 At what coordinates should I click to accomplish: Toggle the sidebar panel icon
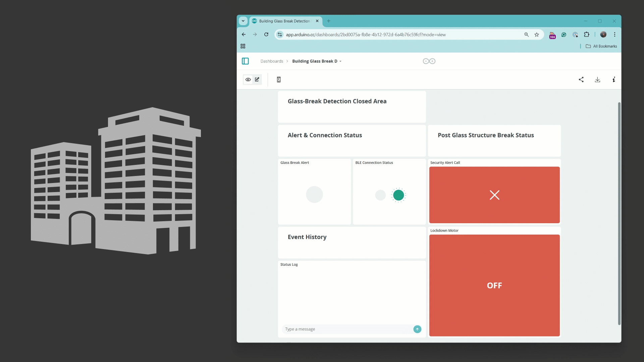click(x=245, y=61)
